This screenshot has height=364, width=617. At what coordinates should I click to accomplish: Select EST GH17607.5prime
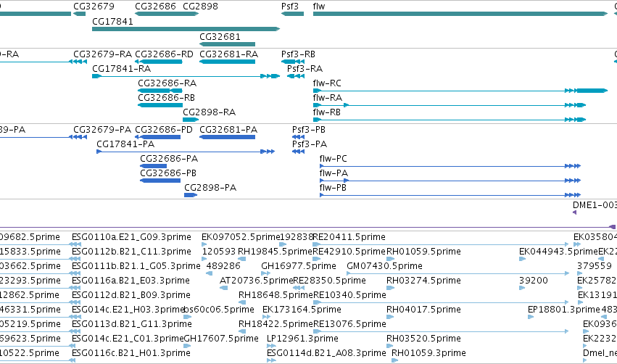(x=221, y=339)
